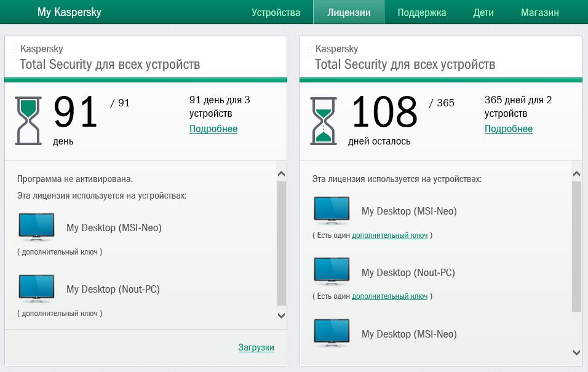Click the drag handle of right license card
588x372 pixels.
[309, 50]
